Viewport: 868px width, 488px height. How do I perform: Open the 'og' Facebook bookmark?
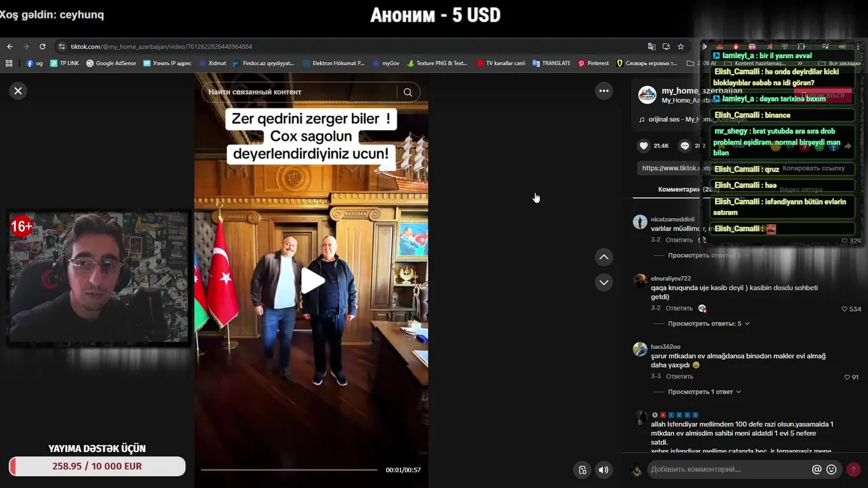(35, 63)
